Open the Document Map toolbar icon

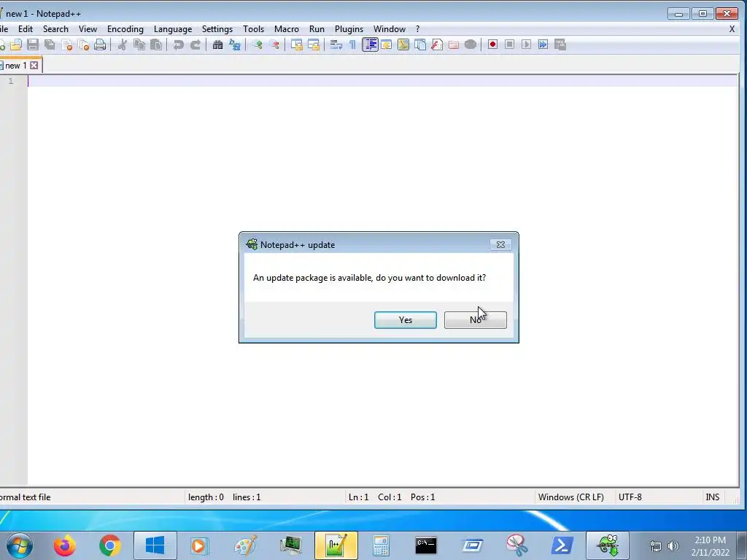403,44
